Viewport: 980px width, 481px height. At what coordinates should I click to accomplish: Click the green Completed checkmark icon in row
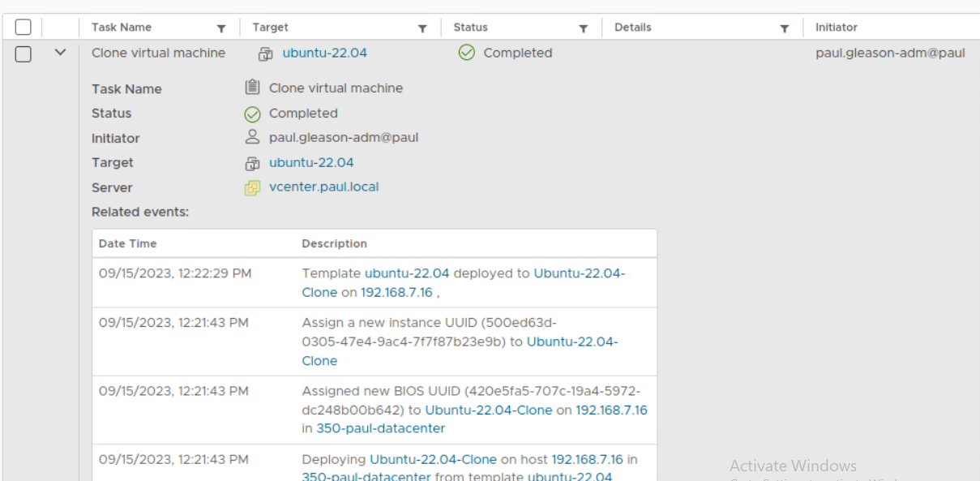coord(466,53)
